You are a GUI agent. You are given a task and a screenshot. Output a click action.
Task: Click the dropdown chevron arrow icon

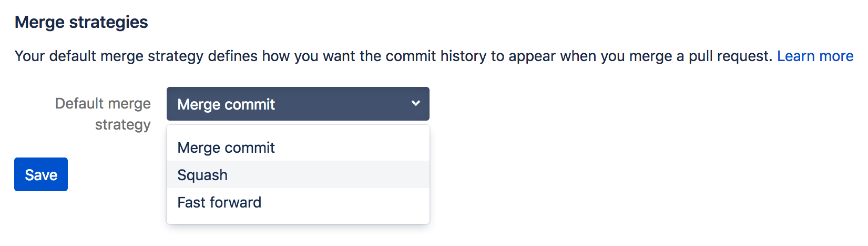click(x=415, y=103)
